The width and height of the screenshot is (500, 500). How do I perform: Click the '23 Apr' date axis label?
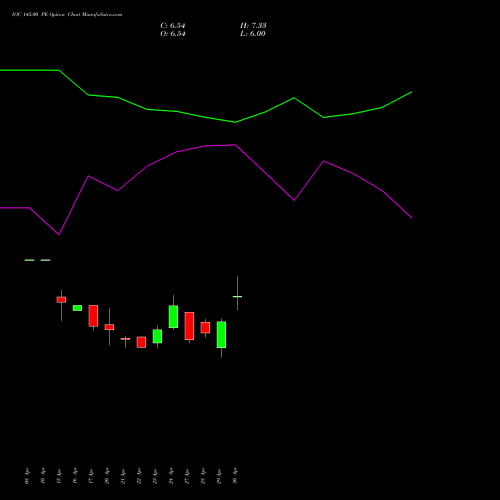coord(155,476)
